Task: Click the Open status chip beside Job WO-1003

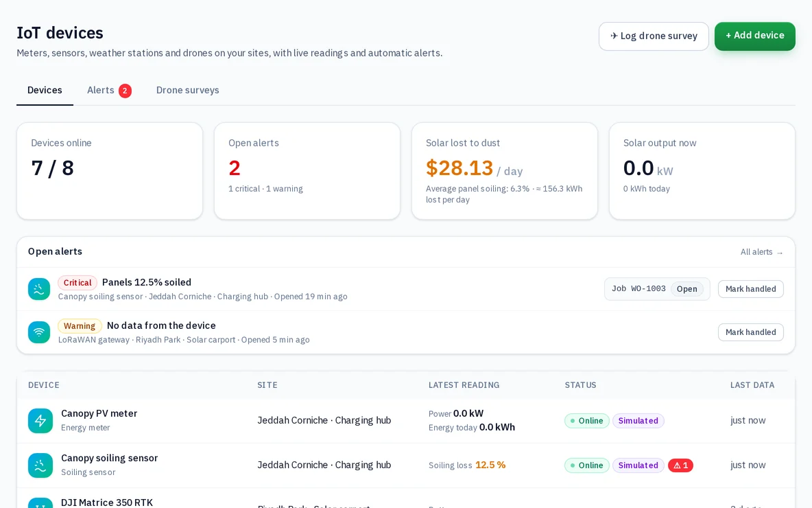Action: [686, 289]
